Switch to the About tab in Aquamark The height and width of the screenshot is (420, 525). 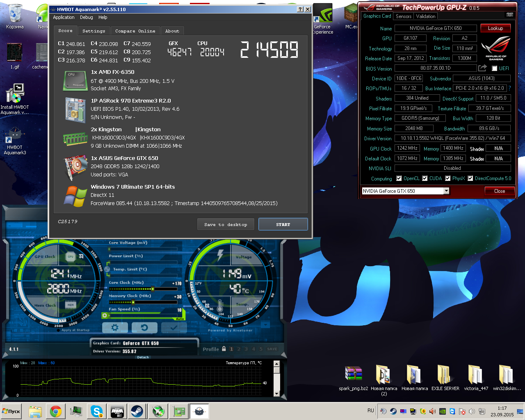tap(172, 31)
